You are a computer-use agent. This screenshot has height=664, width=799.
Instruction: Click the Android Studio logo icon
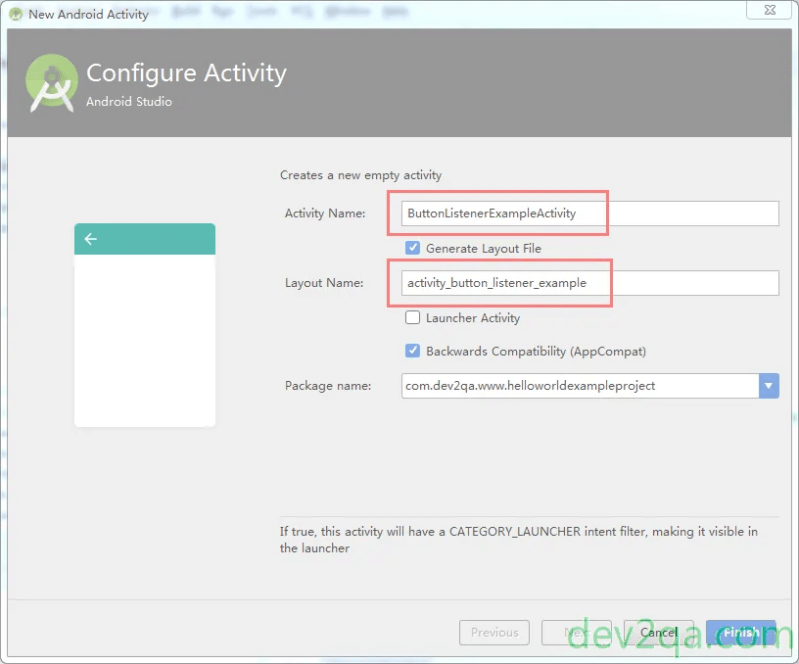point(51,83)
